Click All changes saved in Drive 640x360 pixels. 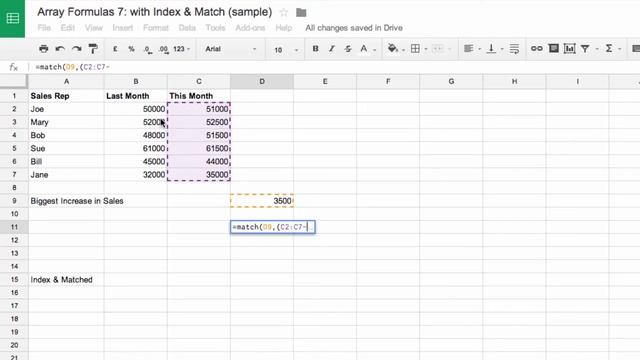[x=354, y=28]
